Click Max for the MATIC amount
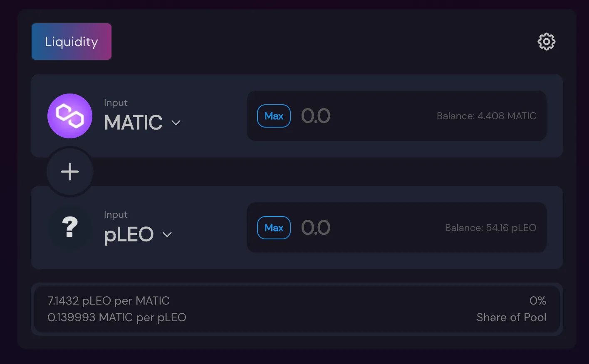589x364 pixels. 274,116
